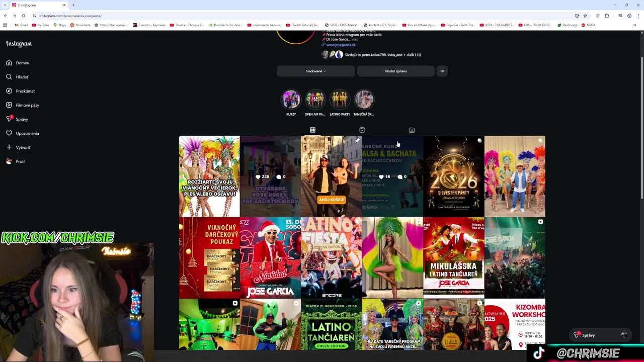
Task: Open the 2026 Silvester Party post
Action: pyautogui.click(x=453, y=176)
